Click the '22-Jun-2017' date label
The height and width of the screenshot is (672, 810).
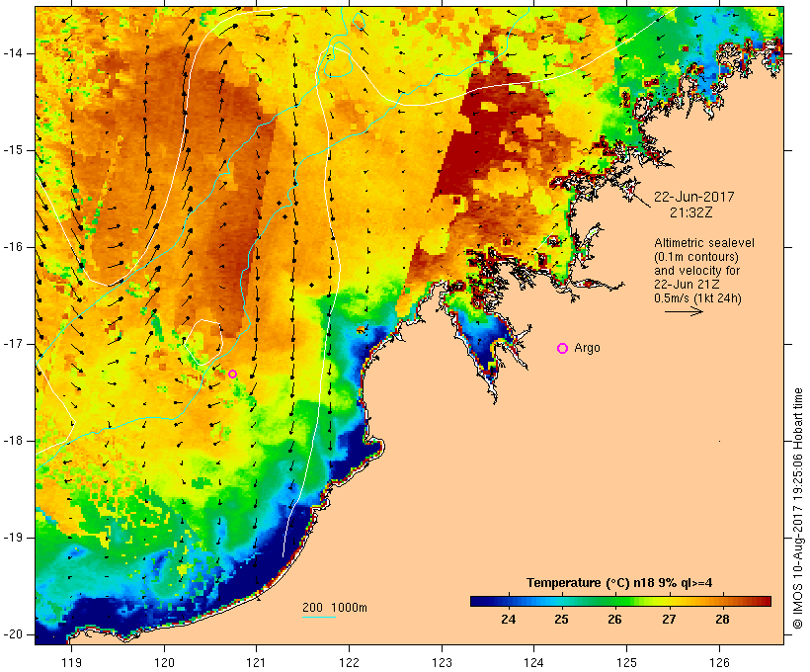pos(693,197)
